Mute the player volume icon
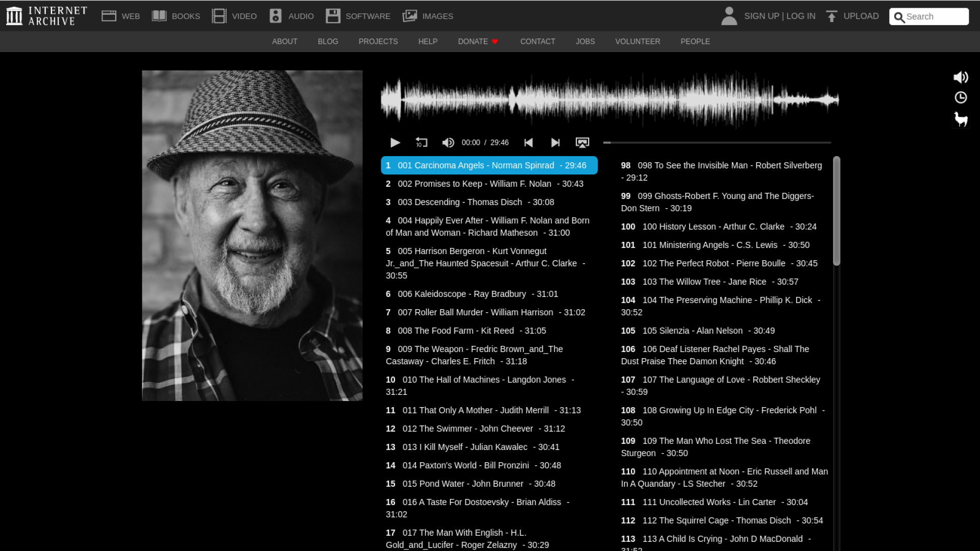Viewport: 980px width, 551px height. [448, 142]
